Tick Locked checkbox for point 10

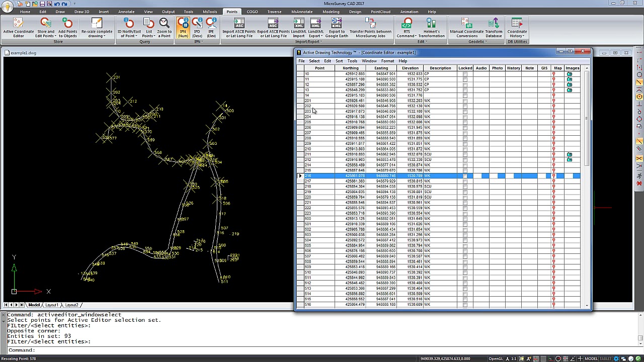pos(465,74)
